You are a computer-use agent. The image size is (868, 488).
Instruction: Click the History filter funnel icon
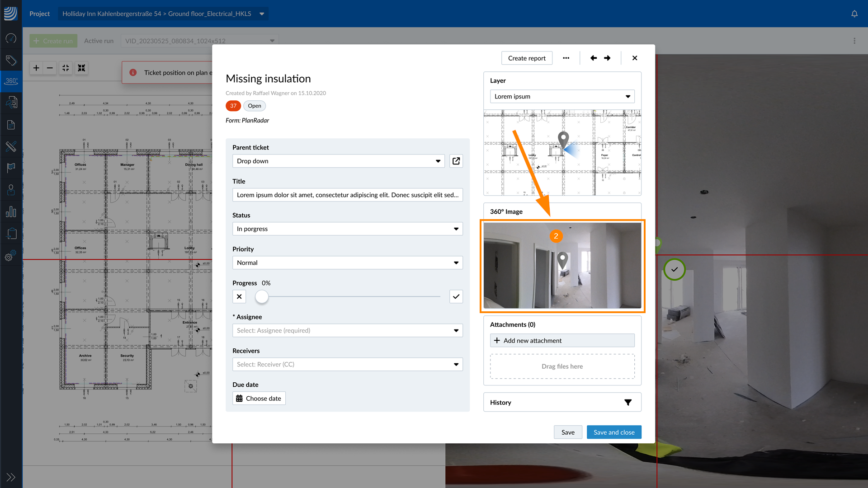coord(627,402)
